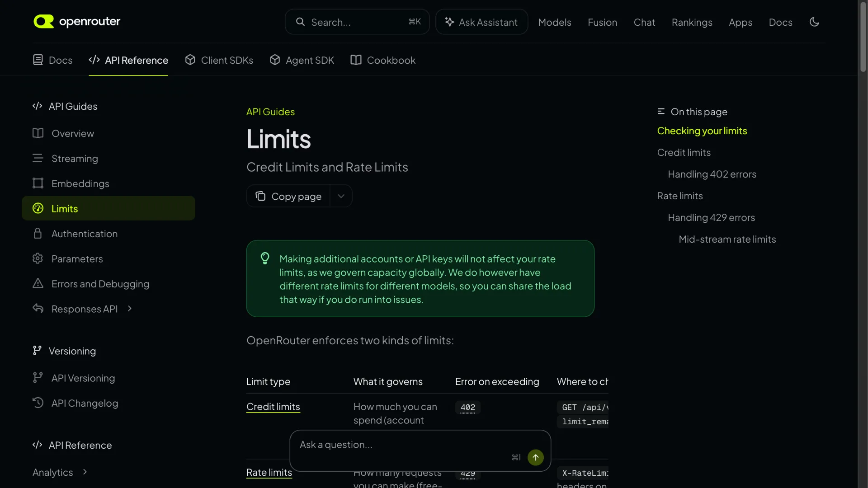Click the Copy page button
868x488 pixels.
(x=288, y=196)
